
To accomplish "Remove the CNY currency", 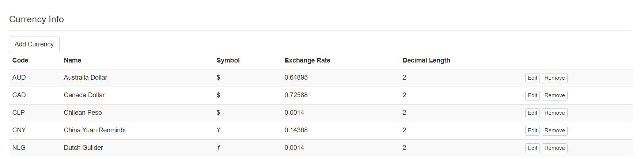I will coord(554,130).
